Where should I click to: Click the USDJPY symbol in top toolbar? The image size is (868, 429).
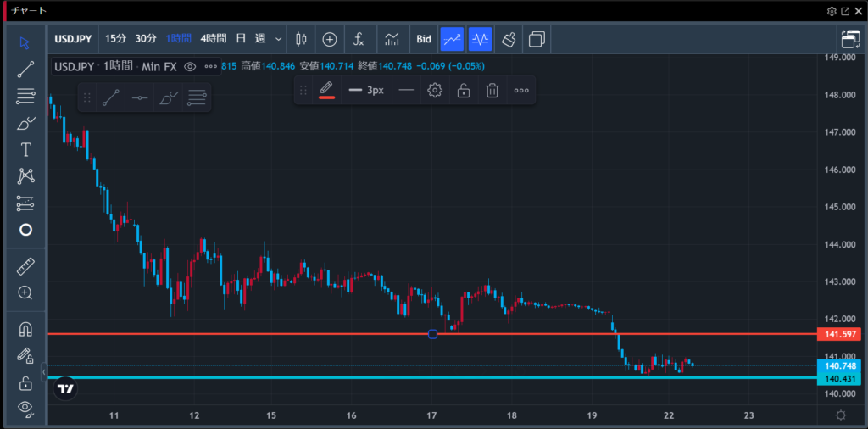click(74, 39)
